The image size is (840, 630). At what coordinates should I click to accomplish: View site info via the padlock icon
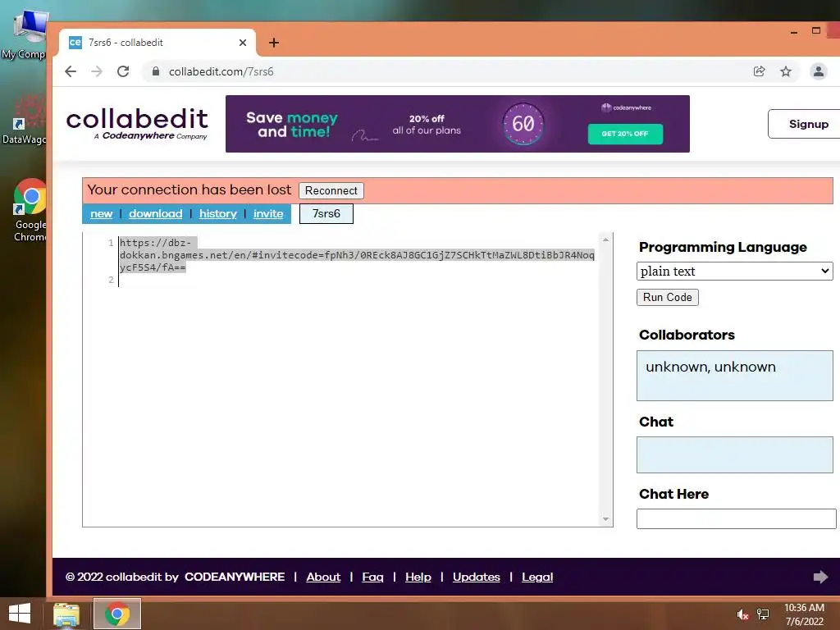[x=155, y=71]
